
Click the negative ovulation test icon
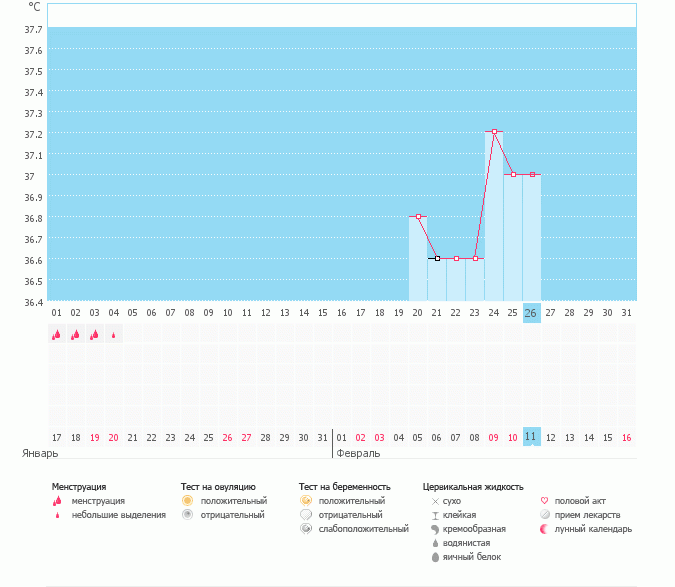click(186, 514)
